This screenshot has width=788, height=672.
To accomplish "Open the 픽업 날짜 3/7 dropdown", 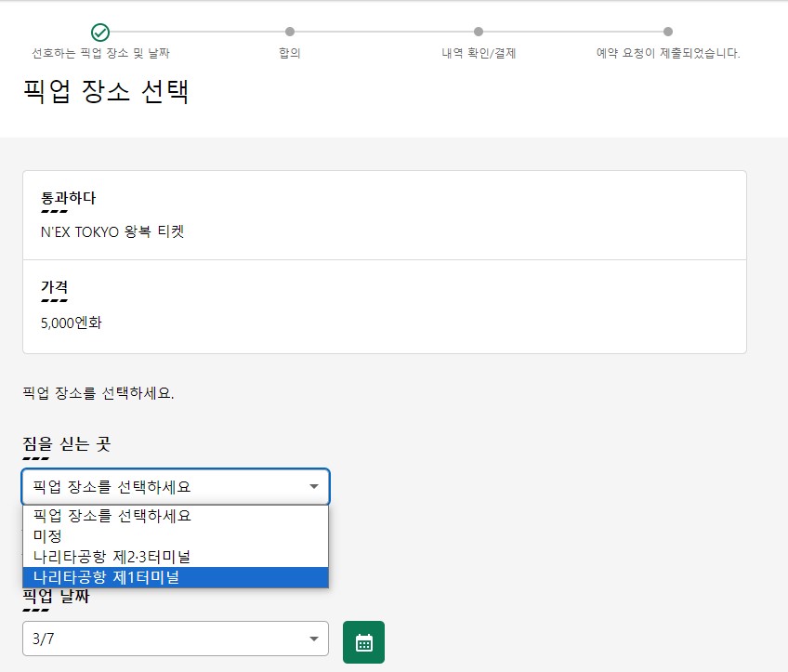I will coord(176,639).
